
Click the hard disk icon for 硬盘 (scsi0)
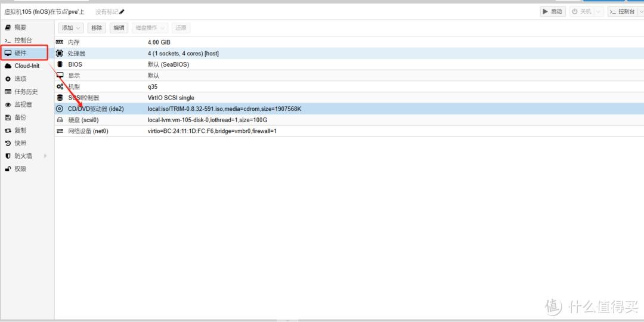[60, 120]
